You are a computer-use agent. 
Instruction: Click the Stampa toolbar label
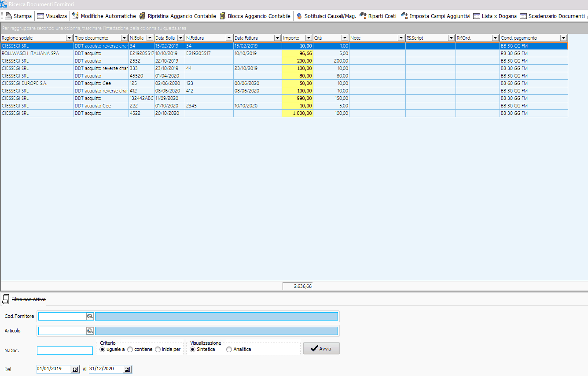22,16
